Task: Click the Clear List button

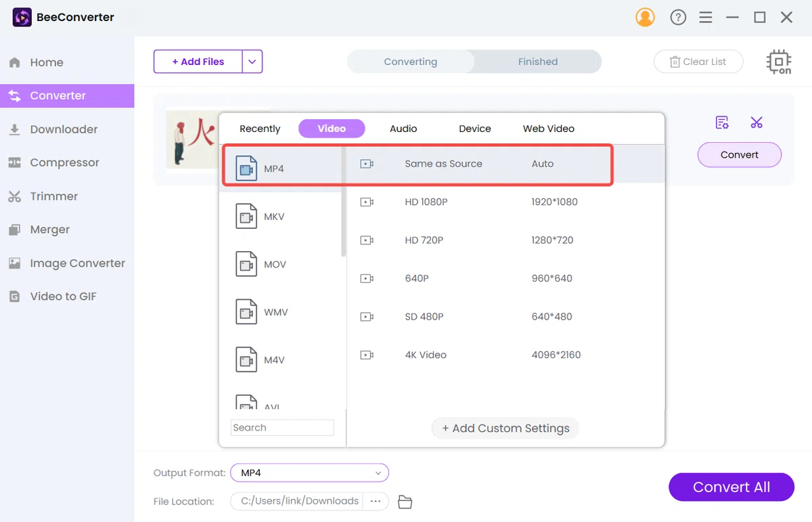Action: pos(698,62)
